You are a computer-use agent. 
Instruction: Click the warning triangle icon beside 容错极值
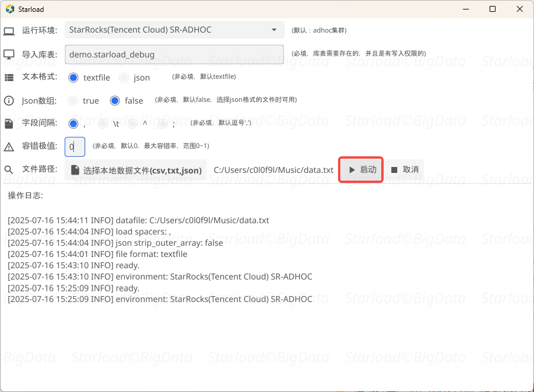click(x=9, y=147)
